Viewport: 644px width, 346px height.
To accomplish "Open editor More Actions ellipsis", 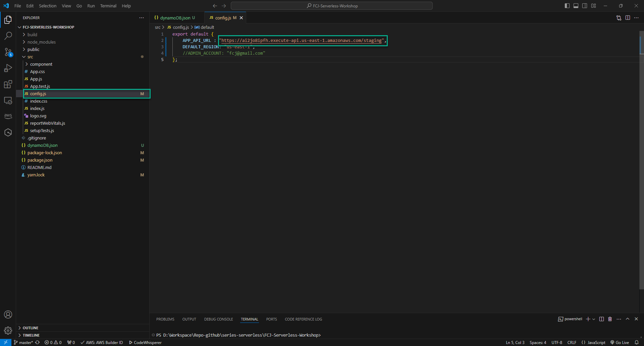I will [636, 18].
